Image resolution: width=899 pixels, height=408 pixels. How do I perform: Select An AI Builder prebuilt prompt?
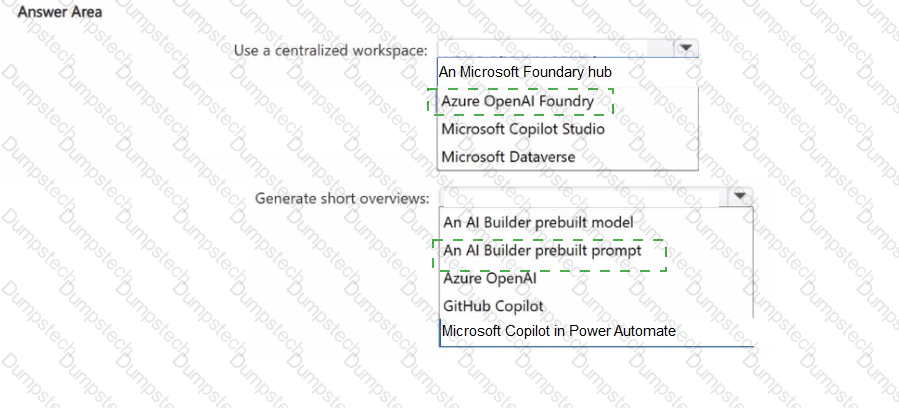click(x=542, y=252)
